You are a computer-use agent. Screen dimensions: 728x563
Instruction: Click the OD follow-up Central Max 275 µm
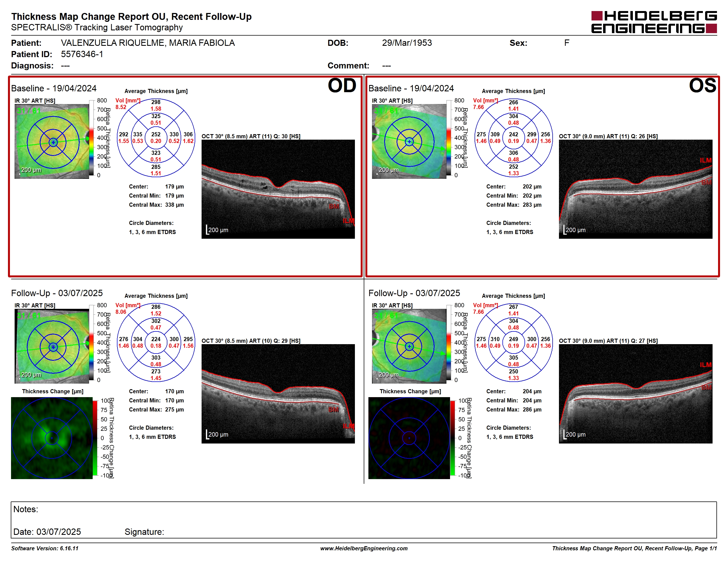coord(156,410)
